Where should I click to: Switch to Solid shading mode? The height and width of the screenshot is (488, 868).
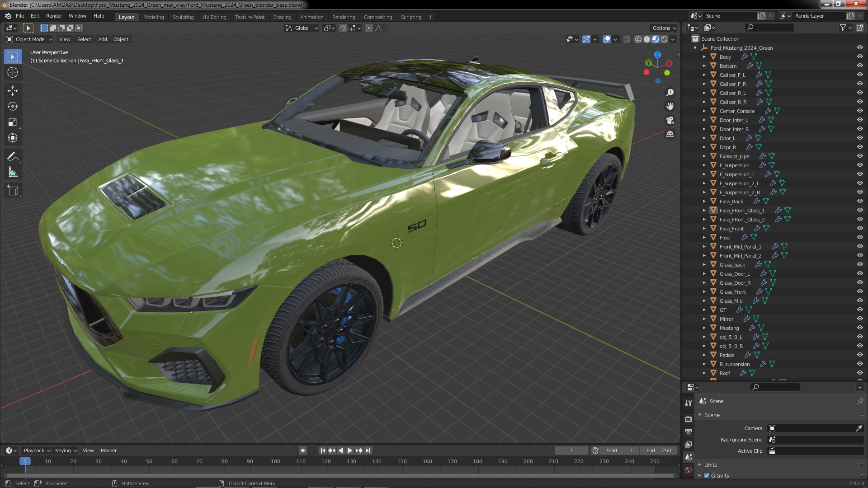647,39
